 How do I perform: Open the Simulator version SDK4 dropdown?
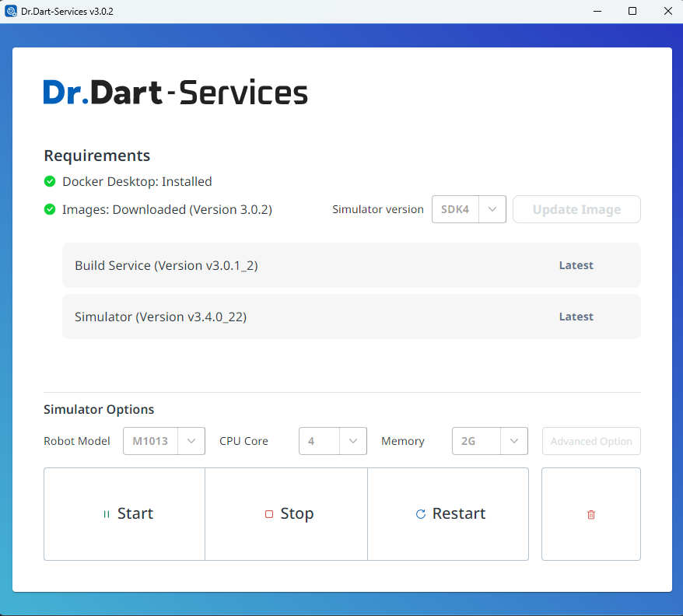(x=469, y=209)
